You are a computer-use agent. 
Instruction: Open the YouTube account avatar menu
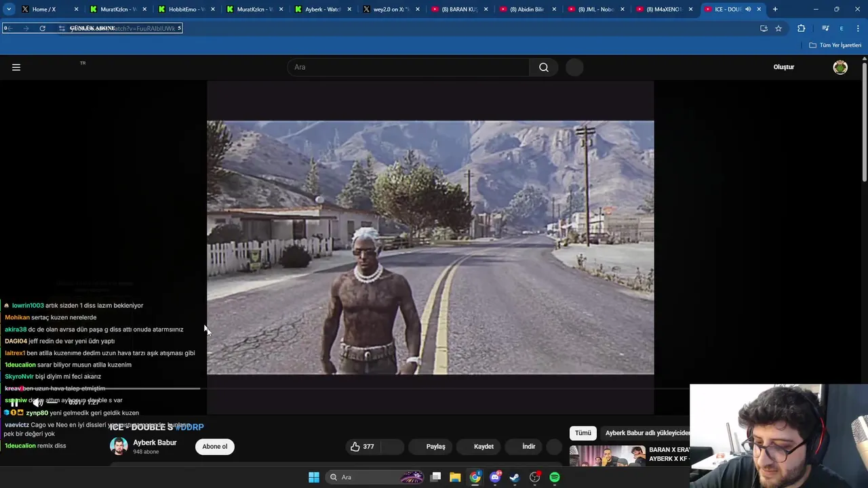(x=840, y=67)
